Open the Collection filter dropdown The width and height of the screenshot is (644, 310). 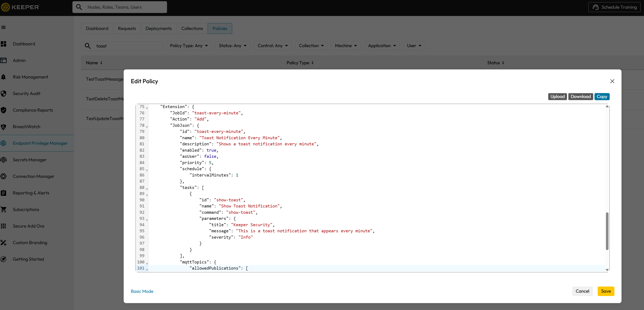point(311,46)
